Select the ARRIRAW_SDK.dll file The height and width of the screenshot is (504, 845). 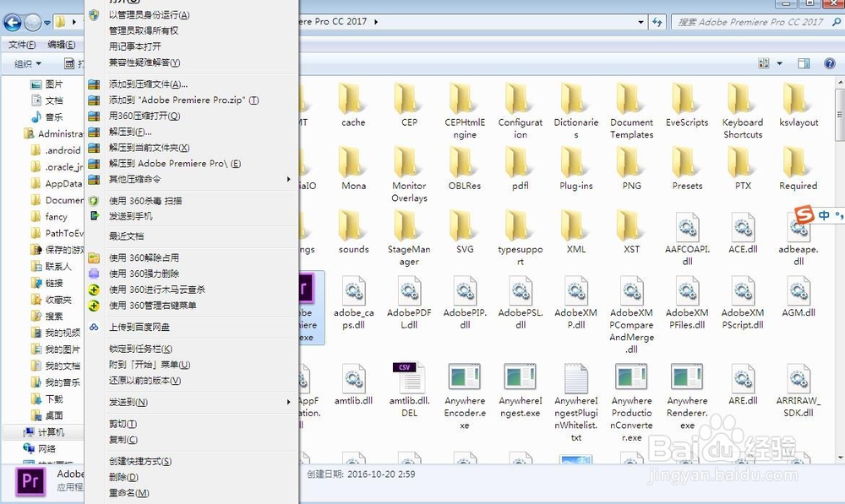(799, 390)
